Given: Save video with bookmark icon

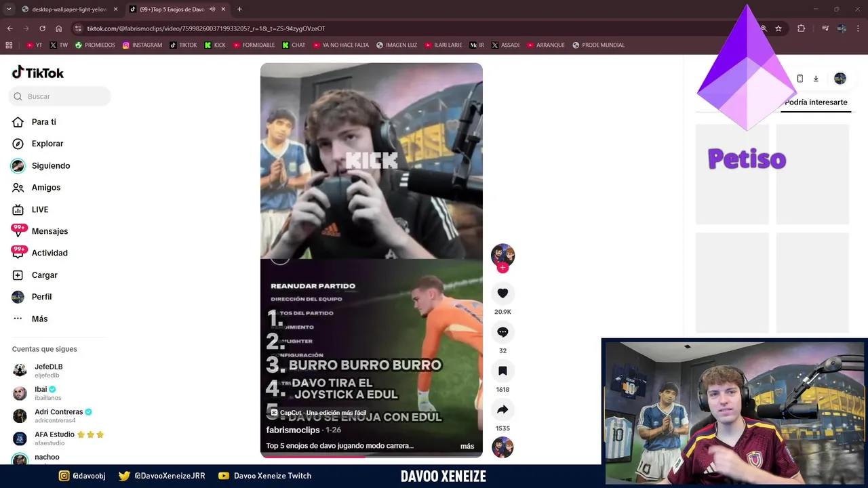Looking at the screenshot, I should [x=502, y=371].
